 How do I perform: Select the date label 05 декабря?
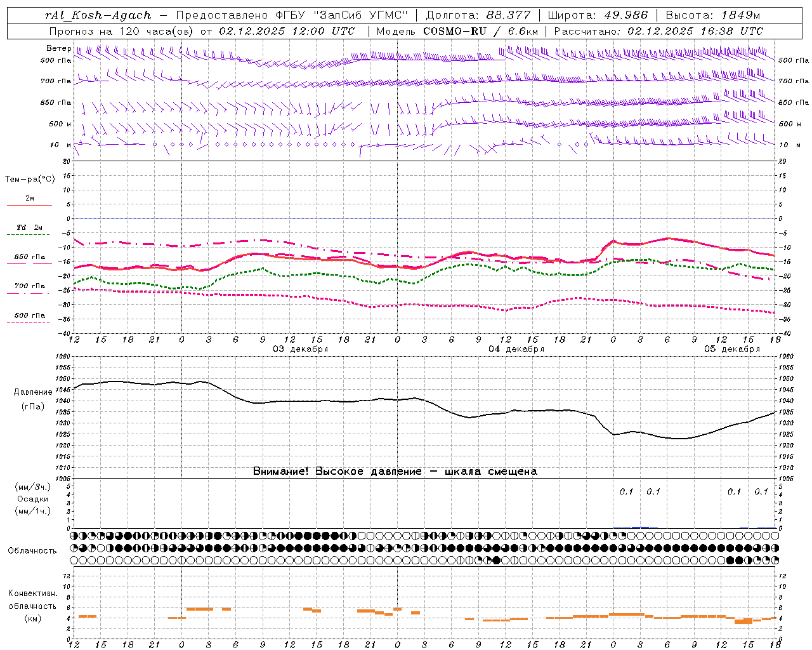click(732, 349)
